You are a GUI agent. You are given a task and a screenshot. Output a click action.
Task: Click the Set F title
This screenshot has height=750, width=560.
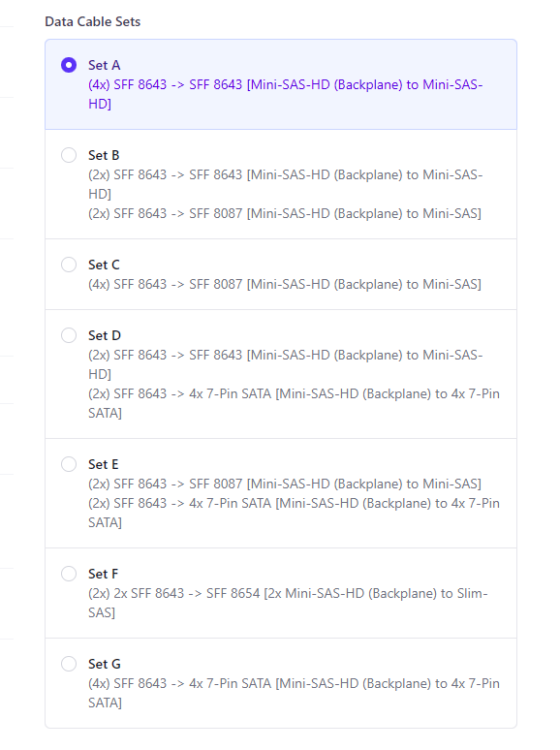coord(103,574)
